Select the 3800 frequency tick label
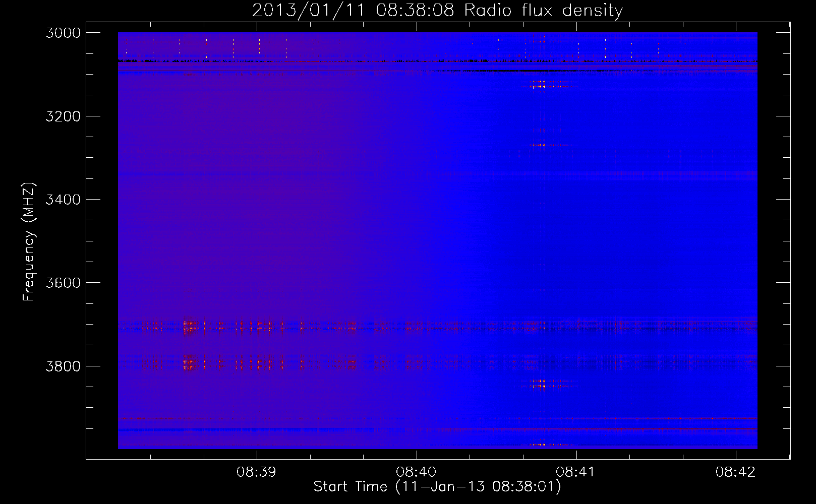 coord(63,366)
